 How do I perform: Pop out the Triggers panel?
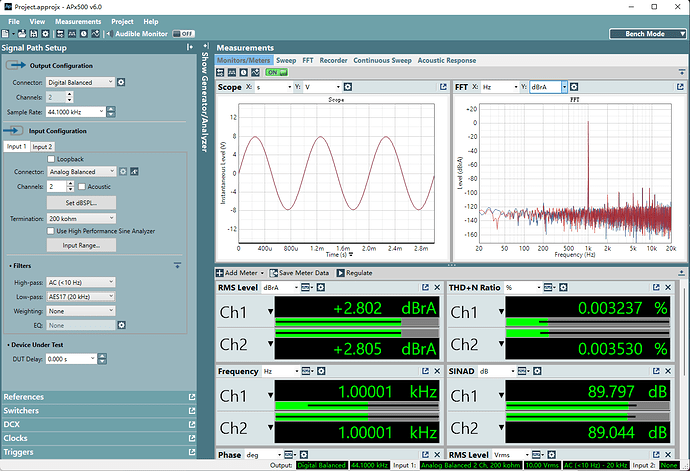coord(192,452)
